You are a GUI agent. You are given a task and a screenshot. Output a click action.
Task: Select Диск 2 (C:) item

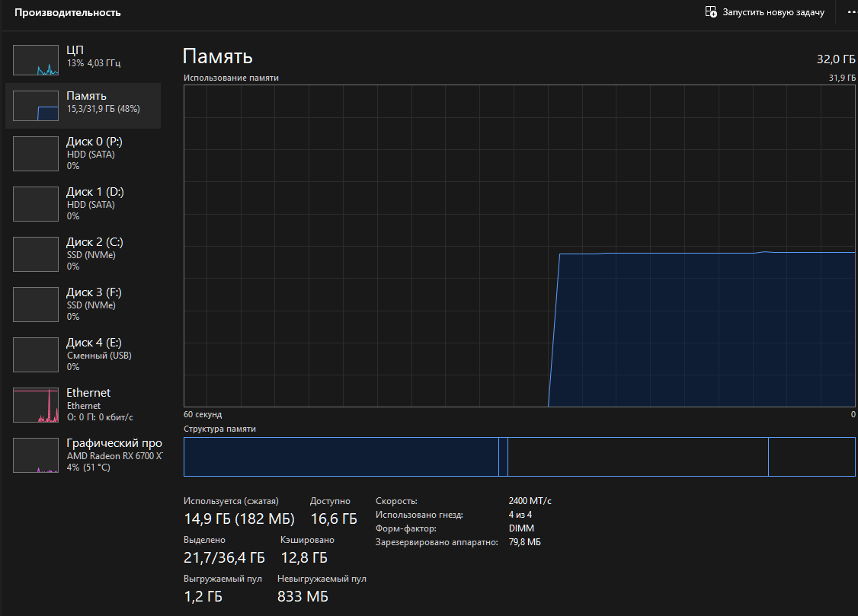click(83, 254)
